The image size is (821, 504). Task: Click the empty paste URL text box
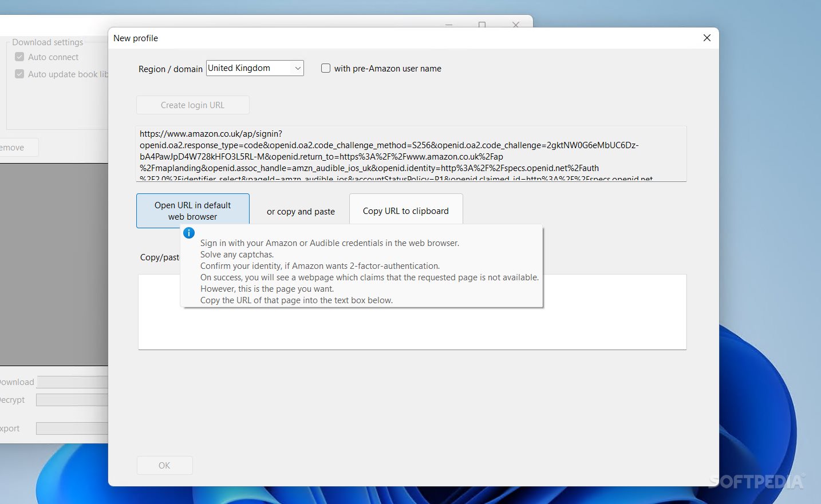click(412, 312)
